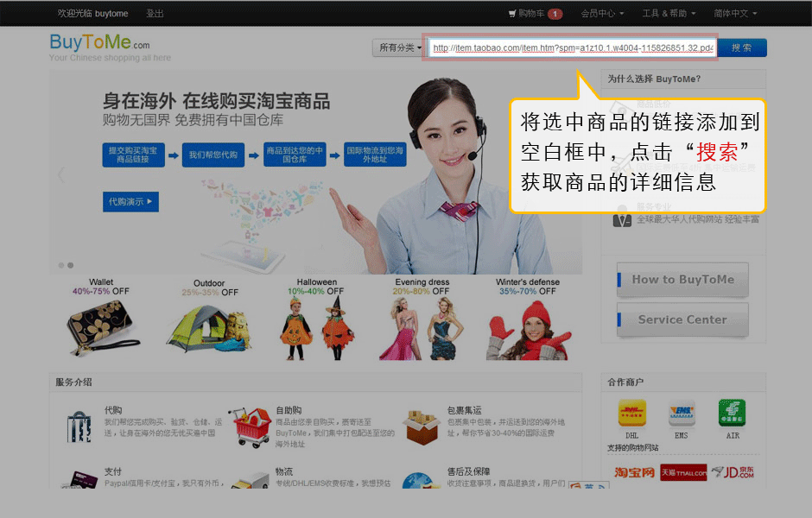The height and width of the screenshot is (518, 812).
Task: Click the Taobao item URL input field
Action: (x=572, y=48)
